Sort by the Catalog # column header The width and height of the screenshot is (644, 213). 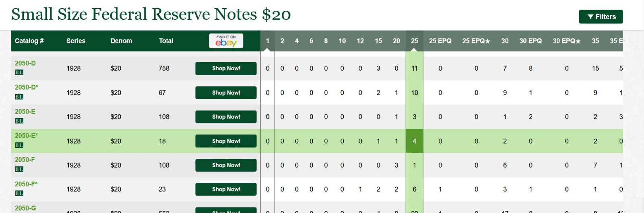click(29, 41)
